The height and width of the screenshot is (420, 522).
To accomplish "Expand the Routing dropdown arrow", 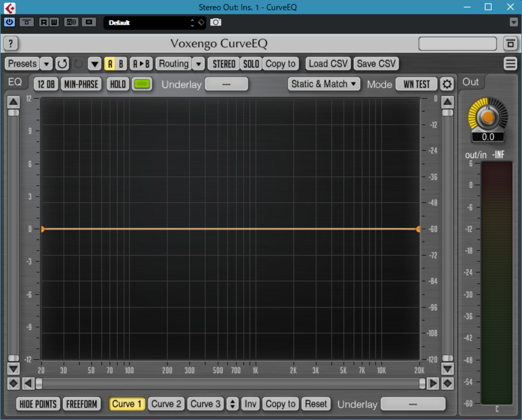I will click(x=198, y=64).
